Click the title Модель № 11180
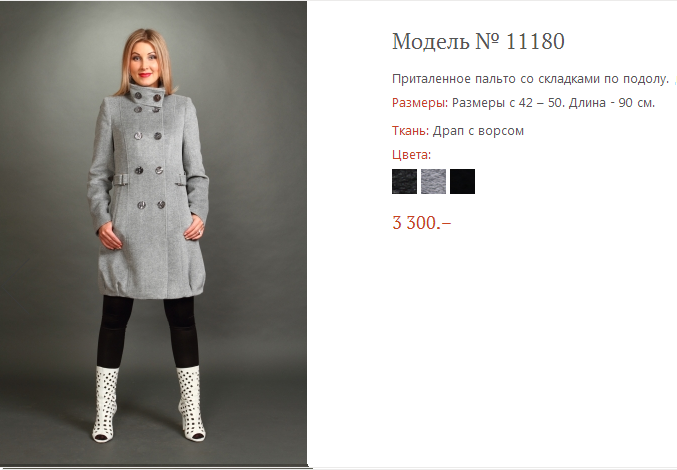 tap(478, 41)
